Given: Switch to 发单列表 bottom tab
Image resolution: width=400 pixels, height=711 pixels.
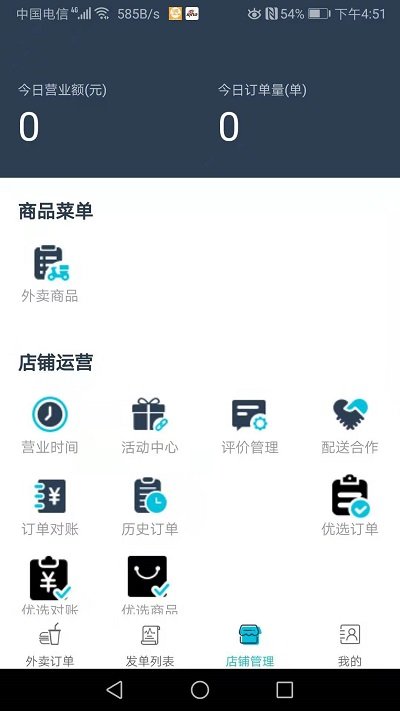Looking at the screenshot, I should click(150, 645).
